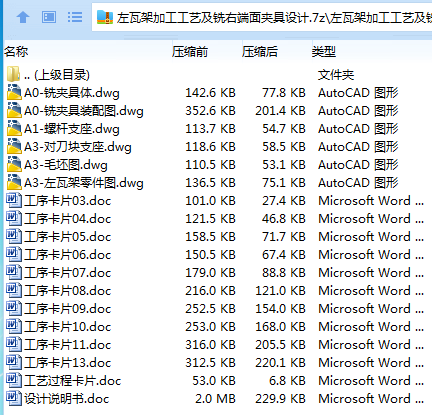Click dwg icon of A0-铣夹具装配图.dwg

(x=14, y=110)
